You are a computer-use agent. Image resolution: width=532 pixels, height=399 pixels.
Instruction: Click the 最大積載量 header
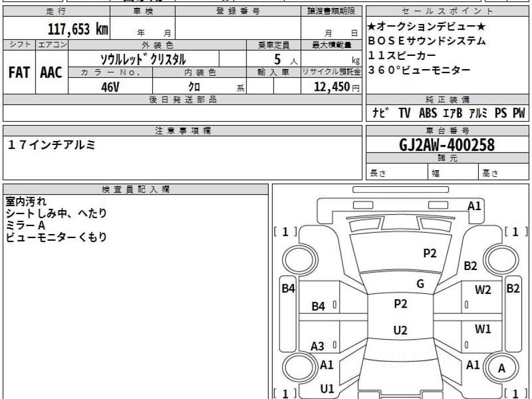click(332, 45)
